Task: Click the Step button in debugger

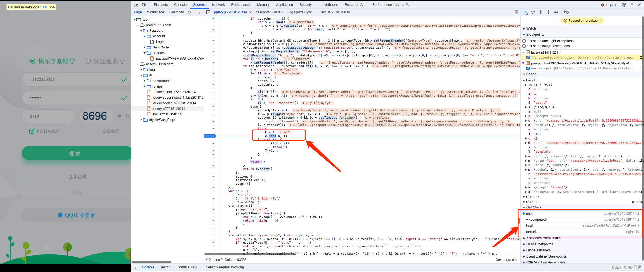Action: click(556, 12)
